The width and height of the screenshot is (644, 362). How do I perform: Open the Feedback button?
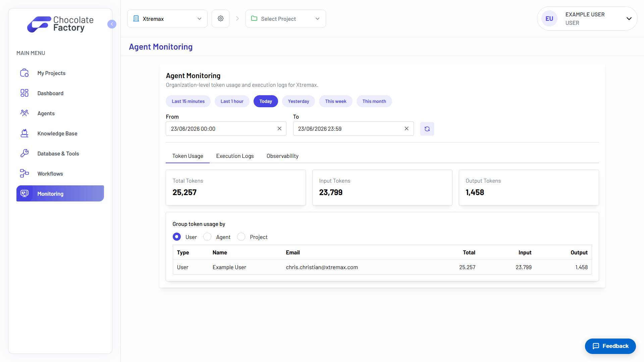pos(610,346)
